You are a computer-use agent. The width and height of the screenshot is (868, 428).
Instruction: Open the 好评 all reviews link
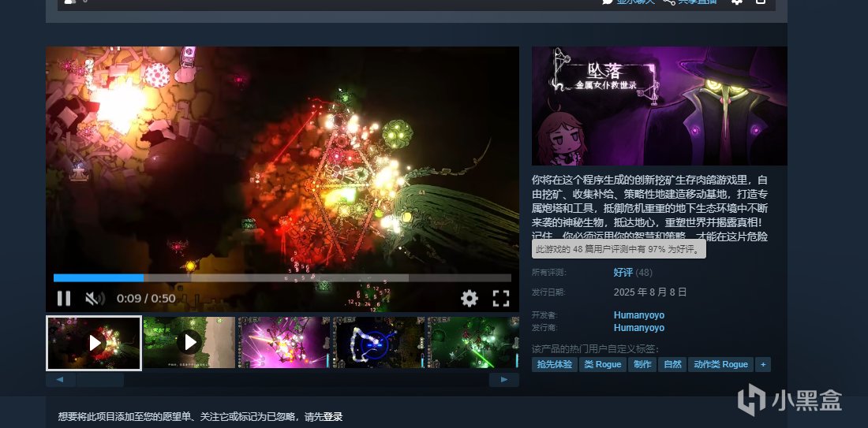[623, 272]
